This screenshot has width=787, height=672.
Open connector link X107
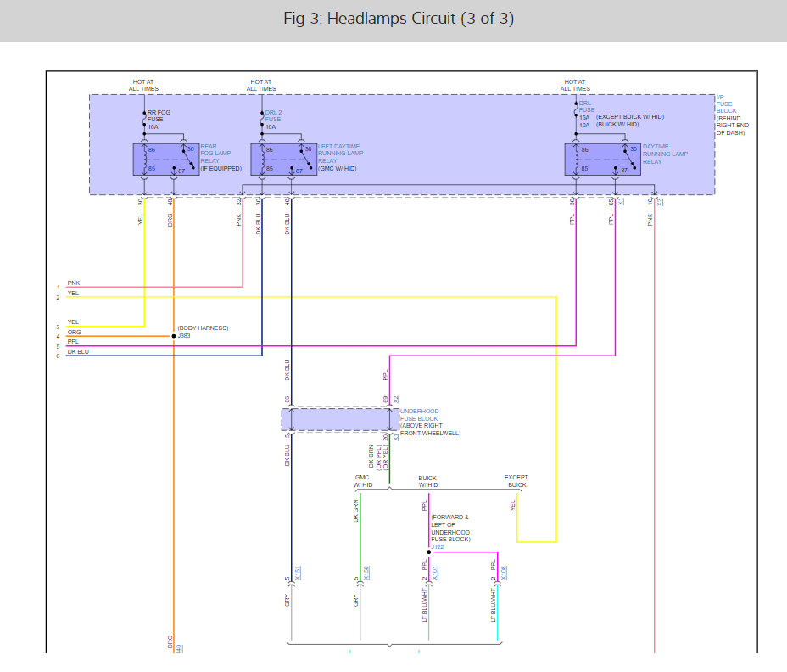pos(435,573)
